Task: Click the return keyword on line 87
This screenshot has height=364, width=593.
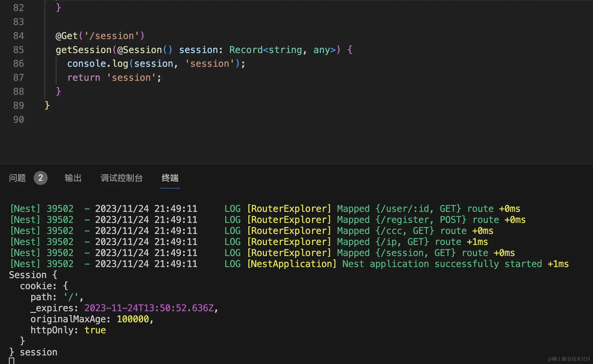Action: 83,78
